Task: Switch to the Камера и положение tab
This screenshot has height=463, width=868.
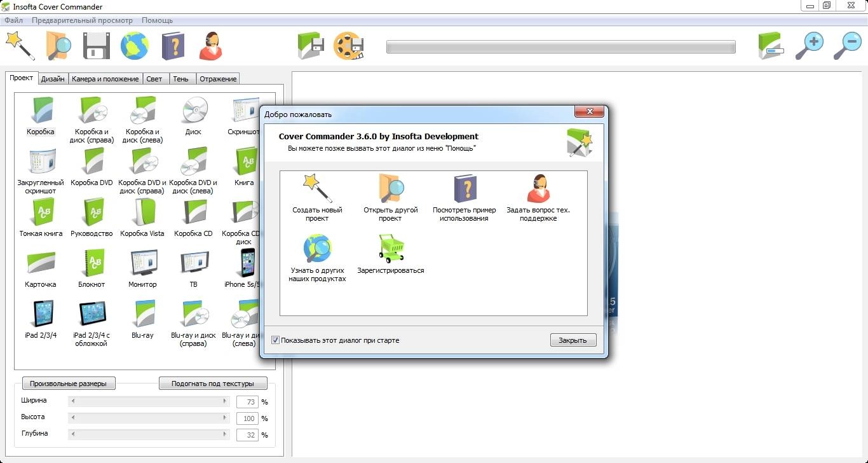Action: pyautogui.click(x=105, y=79)
